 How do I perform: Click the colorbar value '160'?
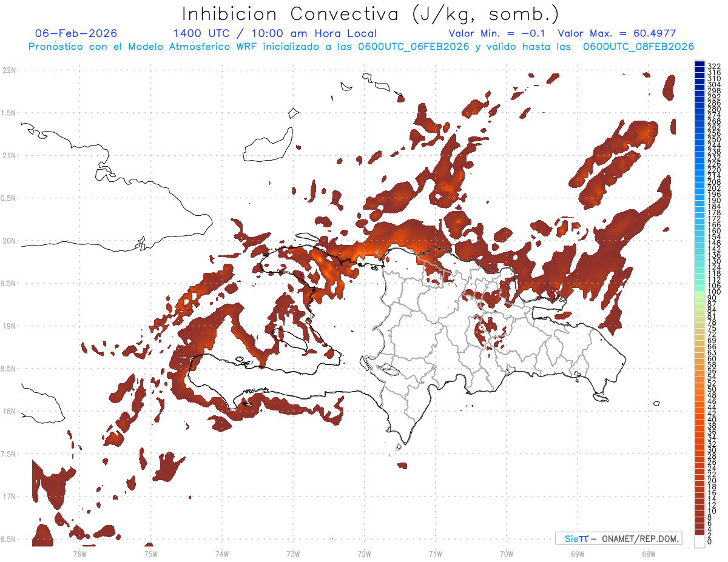(x=714, y=231)
